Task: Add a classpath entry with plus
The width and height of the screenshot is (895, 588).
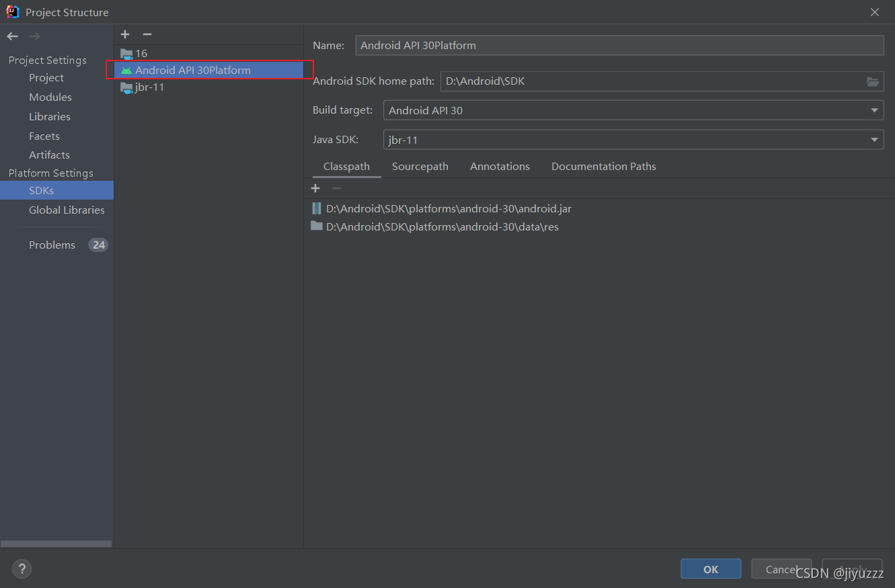Action: click(x=315, y=188)
